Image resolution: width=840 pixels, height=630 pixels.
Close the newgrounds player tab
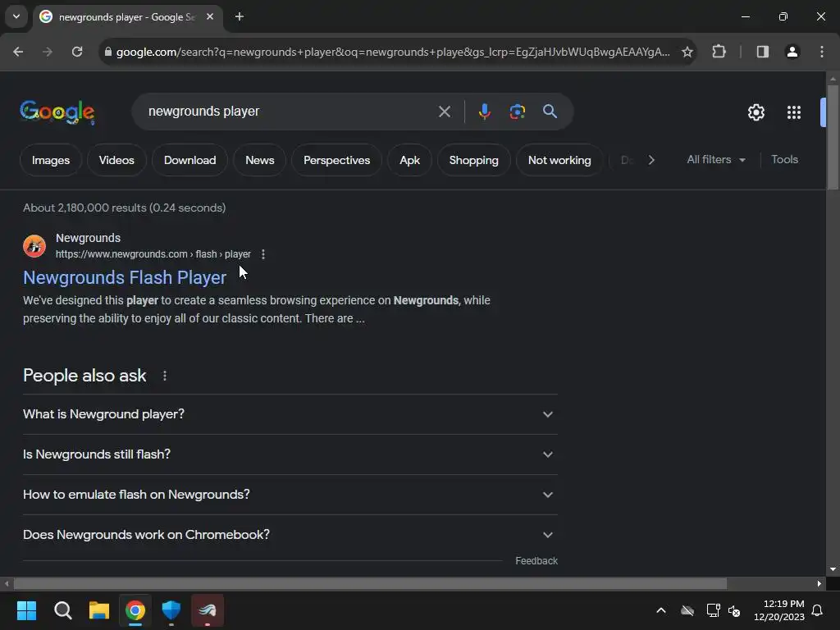(x=210, y=16)
